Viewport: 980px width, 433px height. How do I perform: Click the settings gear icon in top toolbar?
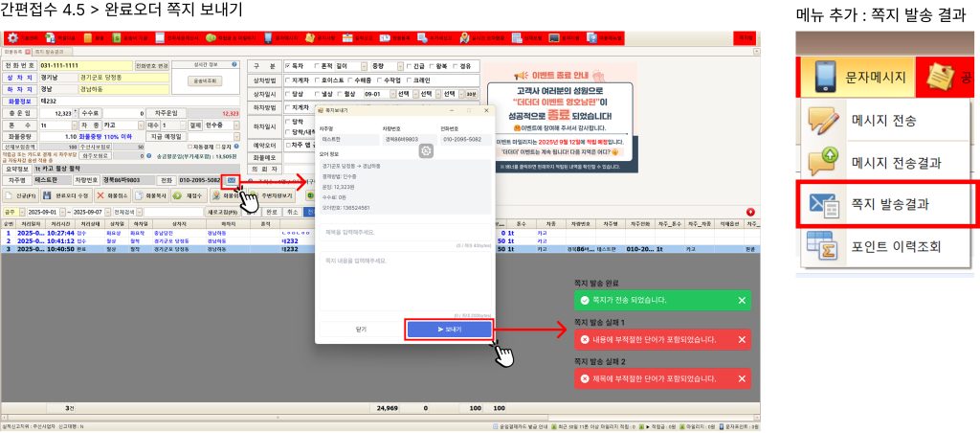click(x=11, y=37)
